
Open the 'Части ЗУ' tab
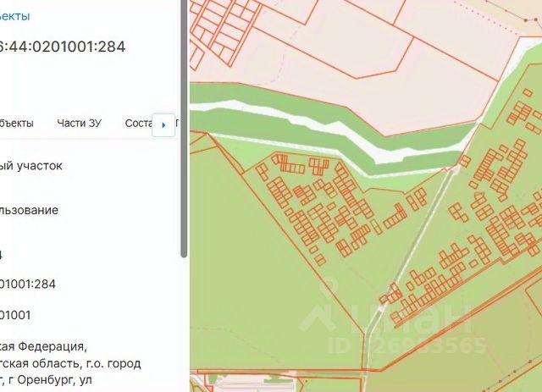[79, 123]
